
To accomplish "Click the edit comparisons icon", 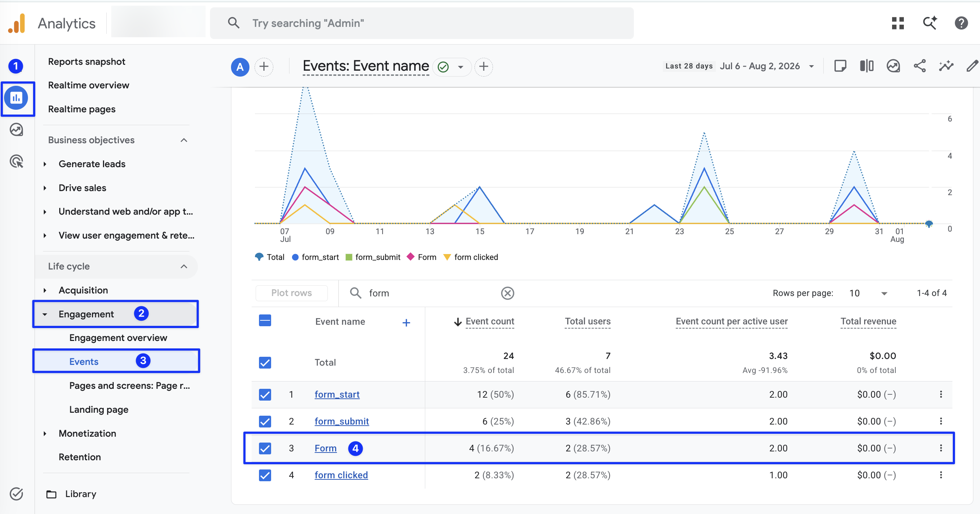I will 866,66.
